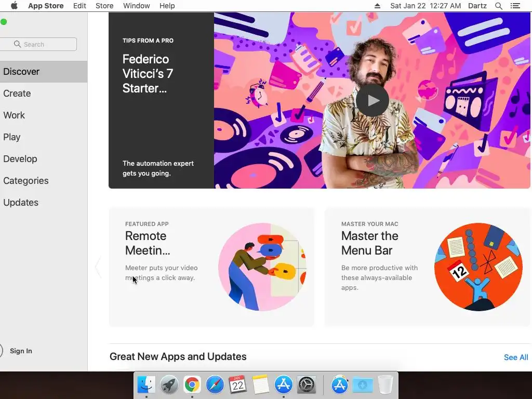
Task: Click the 'Great New Apps and Updates' heading
Action: point(178,356)
